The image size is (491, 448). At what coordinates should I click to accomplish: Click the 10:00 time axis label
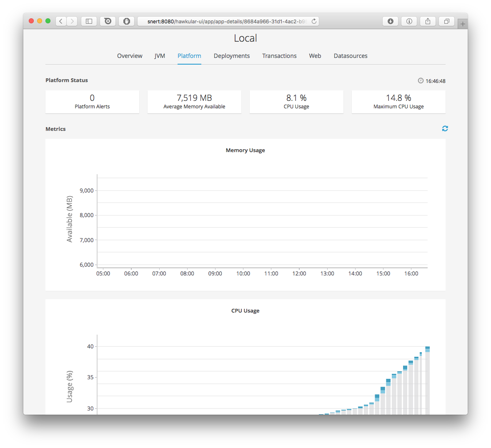tap(243, 274)
